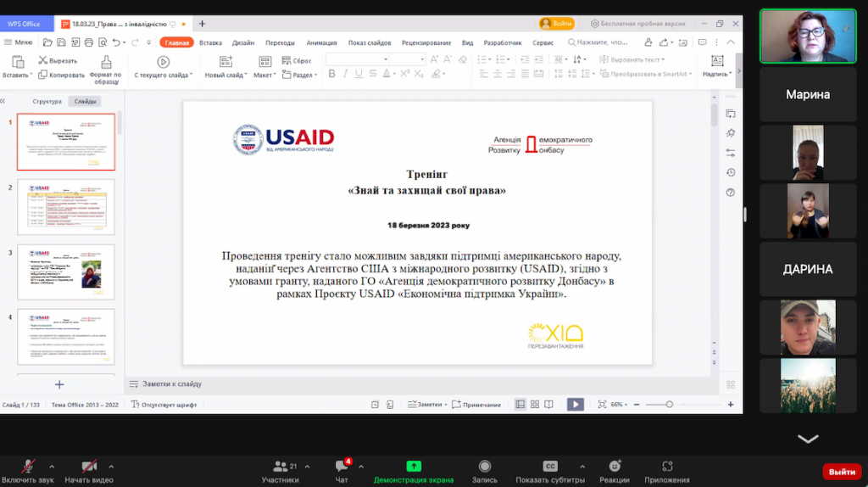
Task: Click the Redo arrow
Action: coord(135,42)
